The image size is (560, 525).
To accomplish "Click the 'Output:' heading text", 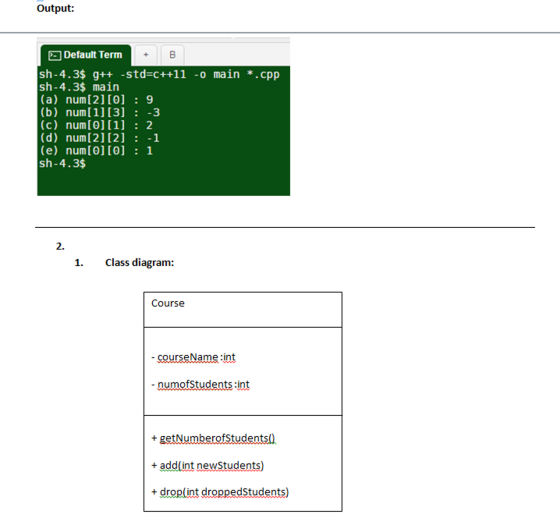I will 55,8.
